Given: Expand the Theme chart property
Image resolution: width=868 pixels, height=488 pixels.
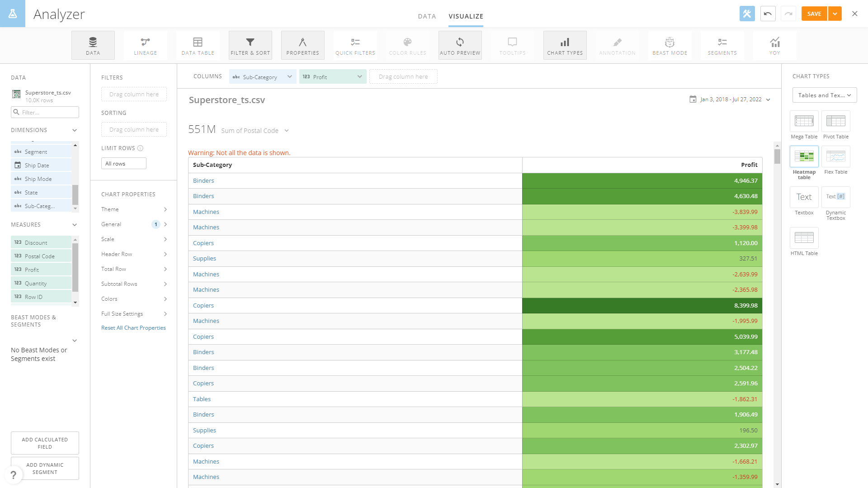Looking at the screenshot, I should pos(134,209).
